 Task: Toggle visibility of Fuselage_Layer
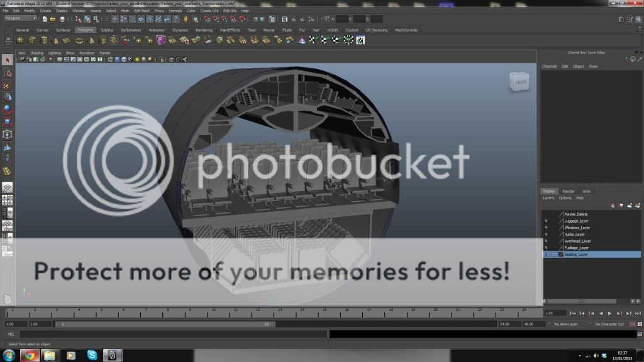(546, 248)
